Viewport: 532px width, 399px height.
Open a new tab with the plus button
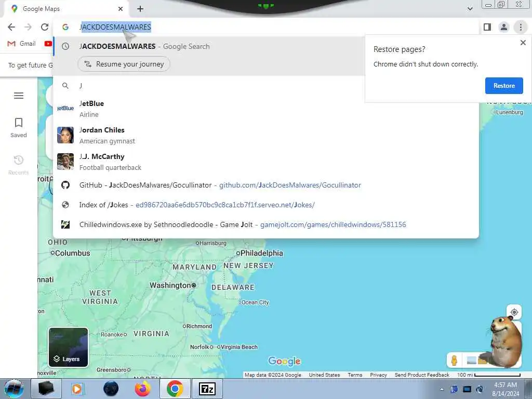pyautogui.click(x=140, y=9)
